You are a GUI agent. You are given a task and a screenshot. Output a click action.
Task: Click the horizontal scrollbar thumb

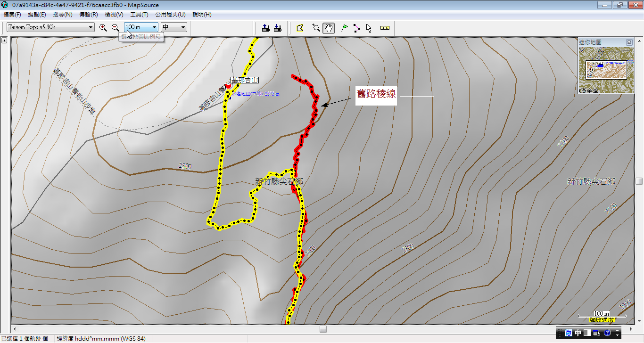click(x=323, y=328)
